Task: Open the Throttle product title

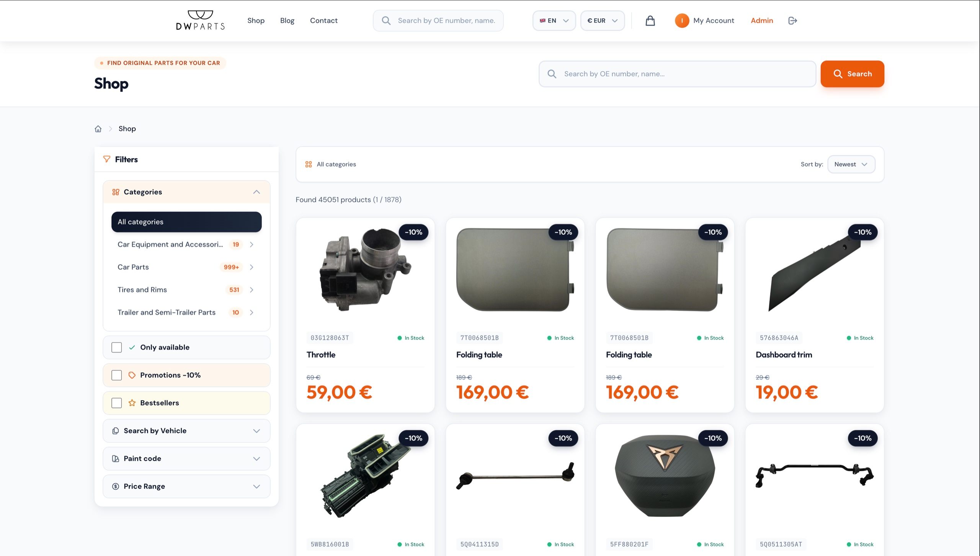Action: [x=321, y=355]
